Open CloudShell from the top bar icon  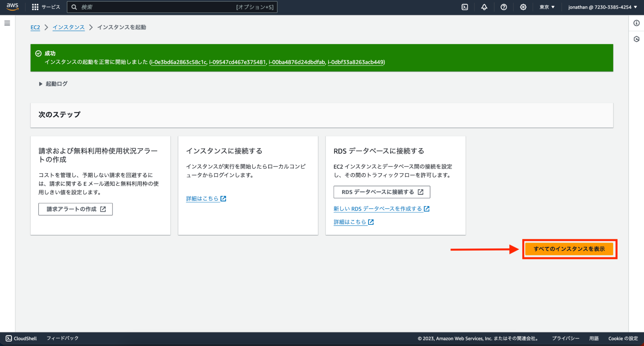tap(465, 7)
